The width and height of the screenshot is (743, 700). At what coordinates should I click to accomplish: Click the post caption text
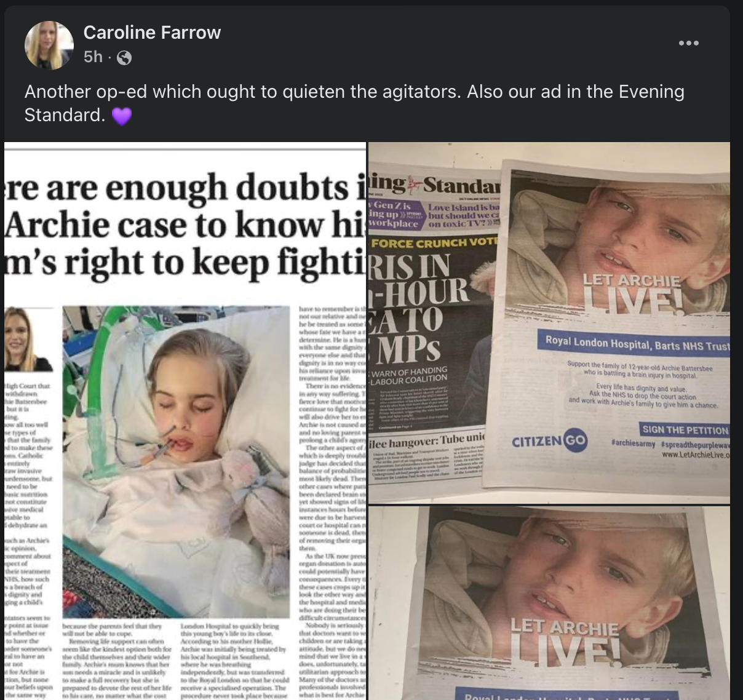pos(354,103)
